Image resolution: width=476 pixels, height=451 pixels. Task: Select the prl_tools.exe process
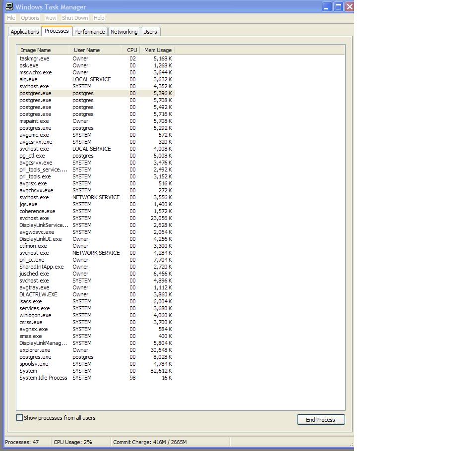pyautogui.click(x=97, y=176)
